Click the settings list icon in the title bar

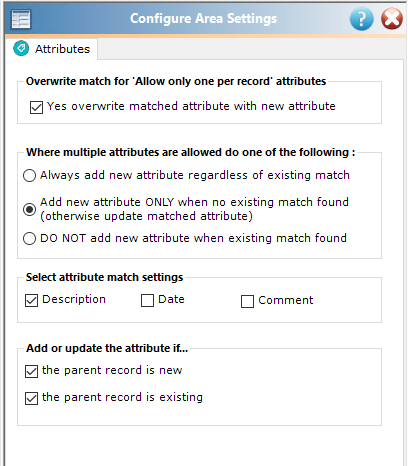tap(21, 19)
